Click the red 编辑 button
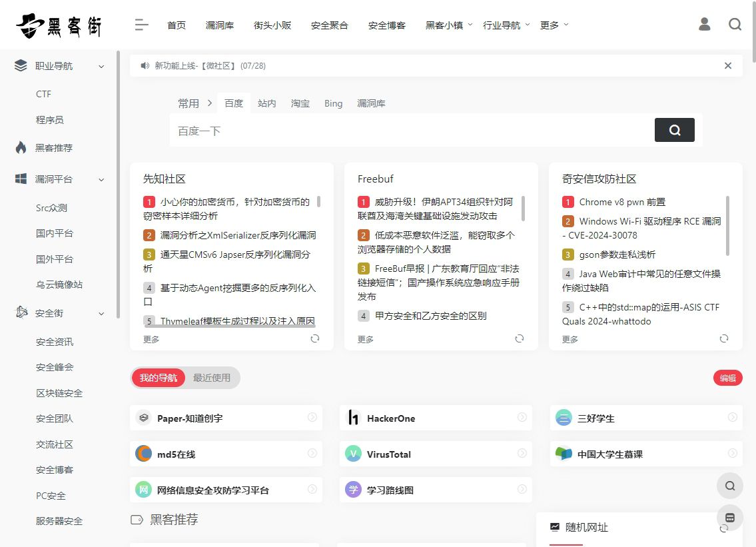This screenshot has height=547, width=756. [x=727, y=378]
